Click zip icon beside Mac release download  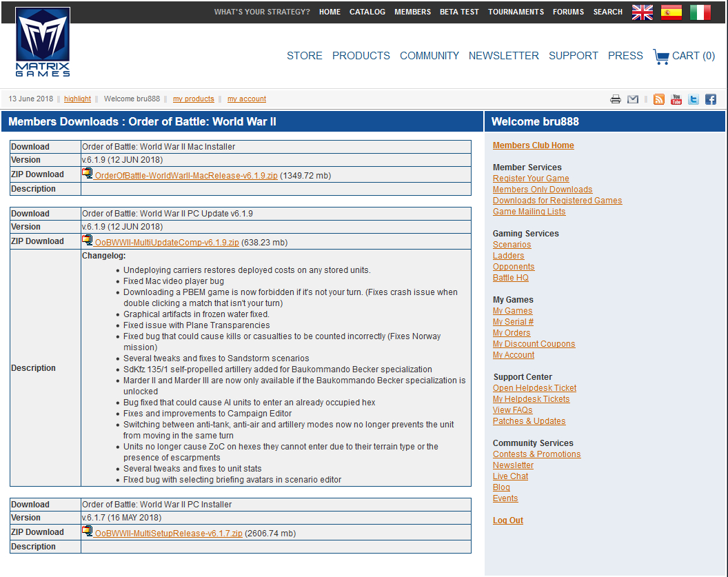pyautogui.click(x=88, y=174)
